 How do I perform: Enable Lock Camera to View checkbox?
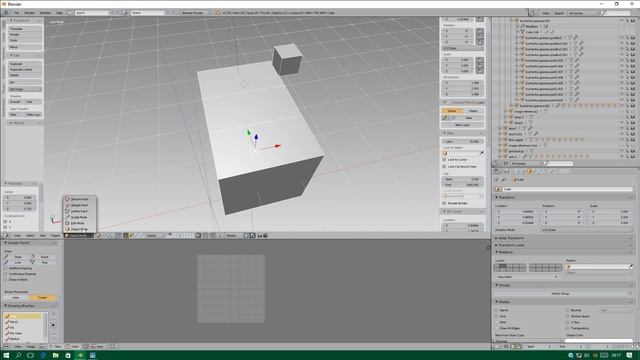(444, 167)
